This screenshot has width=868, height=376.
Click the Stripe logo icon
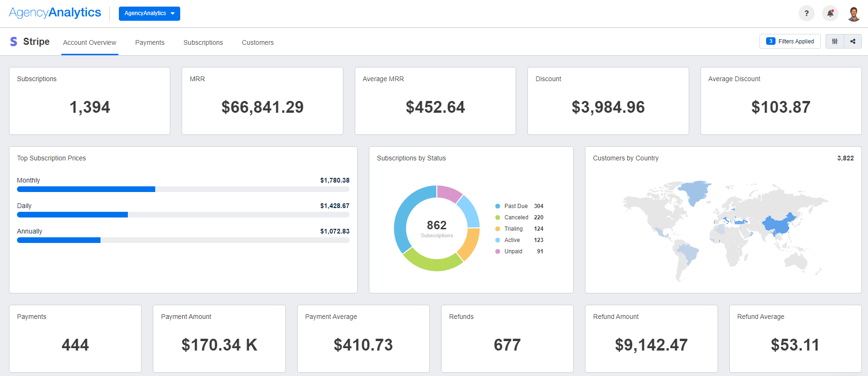pyautogui.click(x=14, y=42)
